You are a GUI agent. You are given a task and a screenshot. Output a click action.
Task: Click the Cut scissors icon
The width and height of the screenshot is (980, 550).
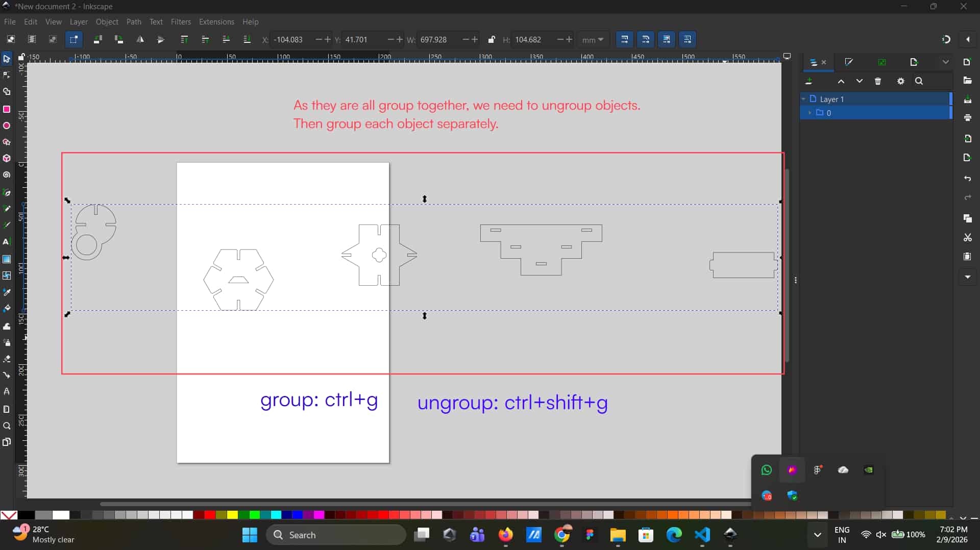967,238
